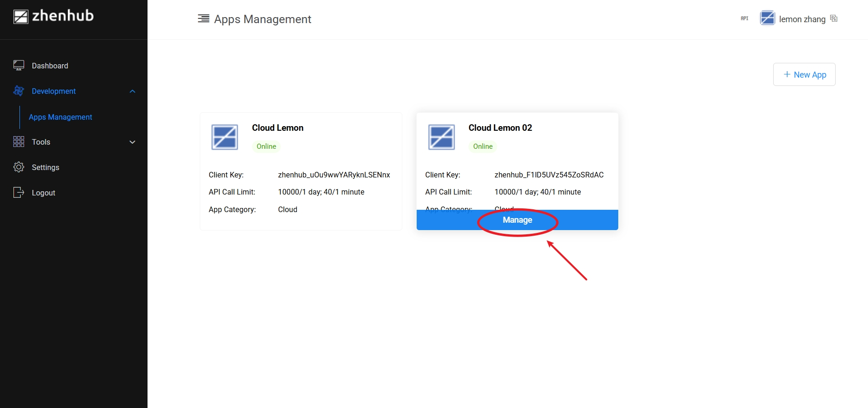Click the Online status badge of Cloud Lemon
The image size is (868, 408).
tap(266, 146)
